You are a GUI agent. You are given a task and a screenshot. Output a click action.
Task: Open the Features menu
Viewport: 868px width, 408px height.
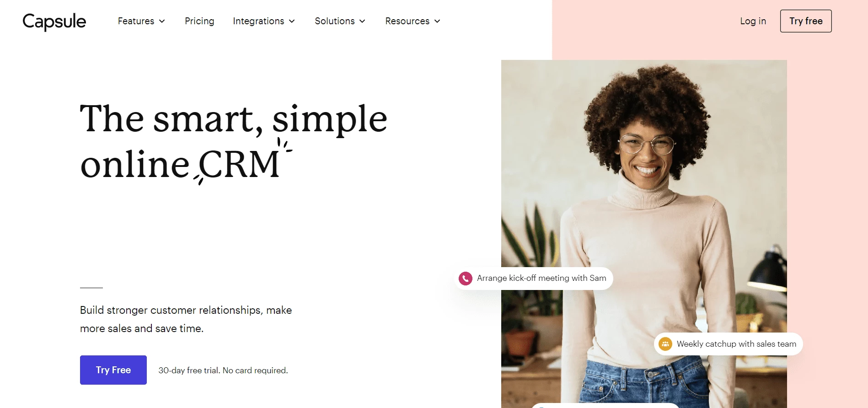pyautogui.click(x=141, y=21)
